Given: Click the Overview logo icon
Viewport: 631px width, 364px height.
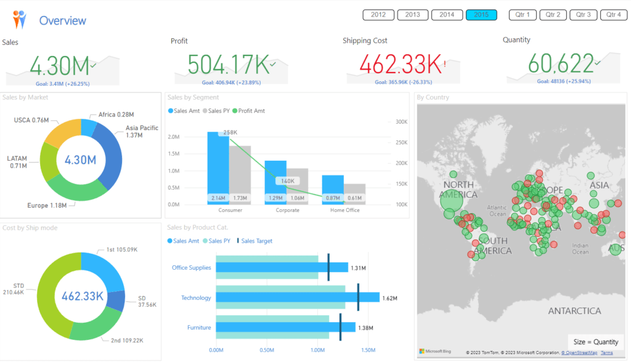Looking at the screenshot, I should pyautogui.click(x=20, y=20).
